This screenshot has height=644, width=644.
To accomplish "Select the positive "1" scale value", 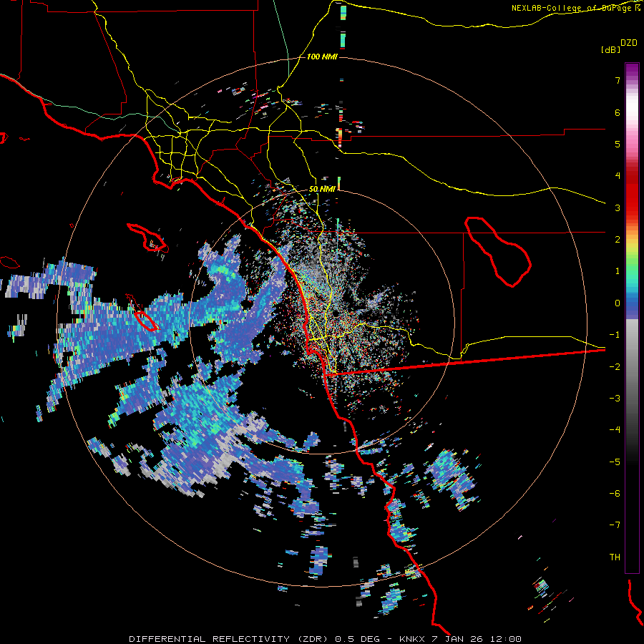I will (618, 271).
